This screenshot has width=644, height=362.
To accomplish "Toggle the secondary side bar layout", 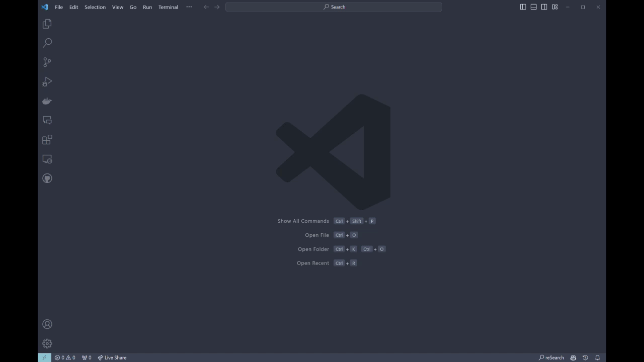I will 544,7.
